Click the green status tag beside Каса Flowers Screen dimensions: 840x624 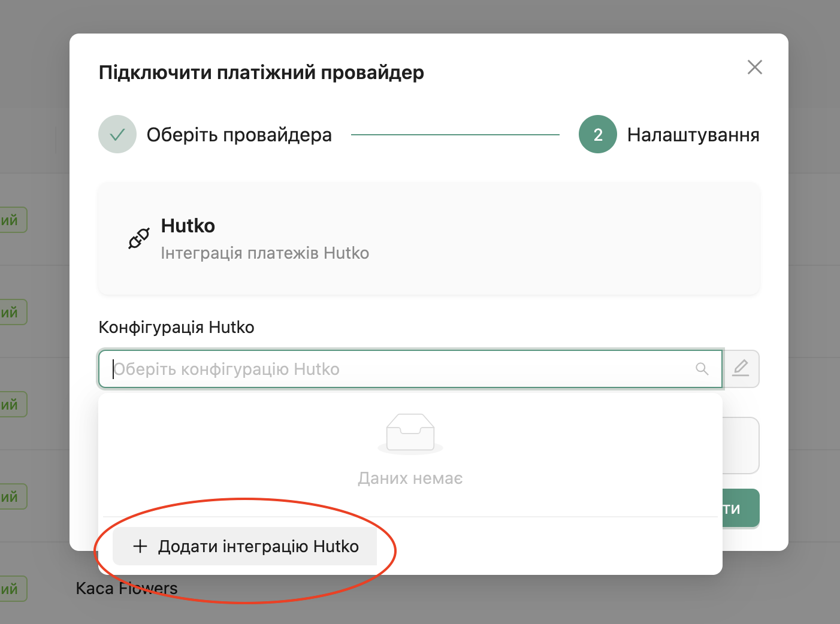click(x=12, y=589)
